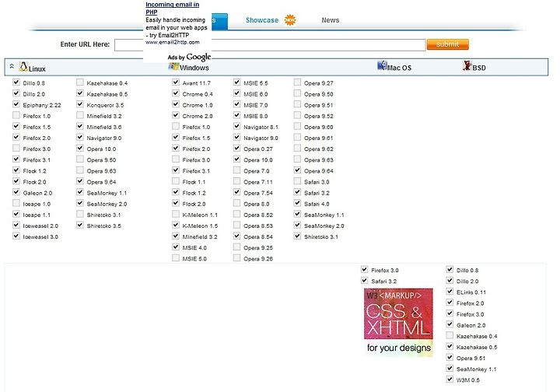Screen dimensions: 560x392
Task: Click the orange 'new' badge beside Showcase
Action: click(290, 20)
